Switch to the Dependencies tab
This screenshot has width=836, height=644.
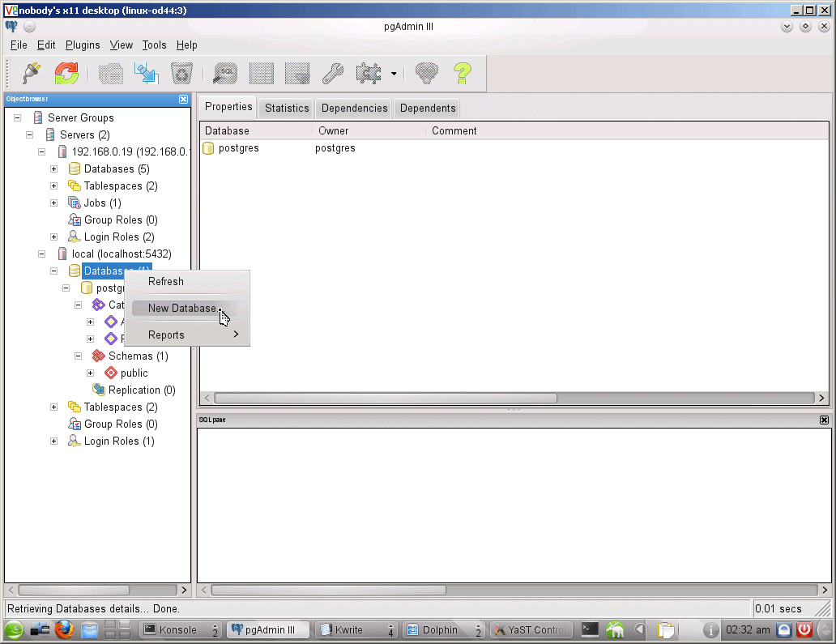(354, 109)
